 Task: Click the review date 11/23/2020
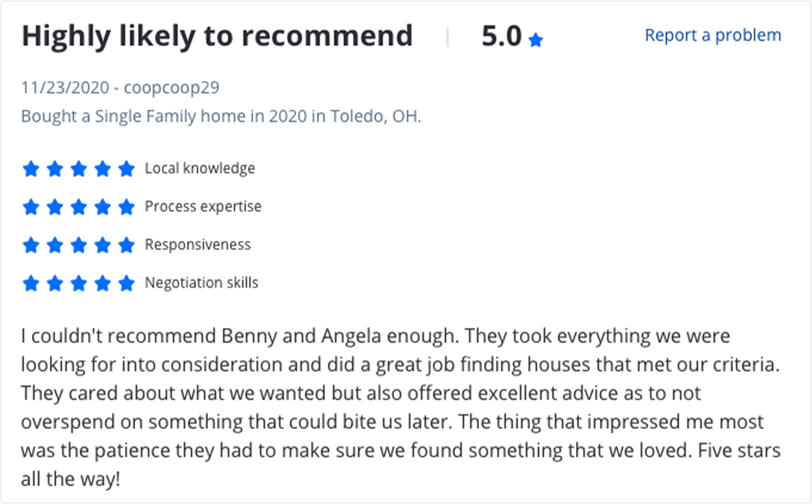point(65,88)
